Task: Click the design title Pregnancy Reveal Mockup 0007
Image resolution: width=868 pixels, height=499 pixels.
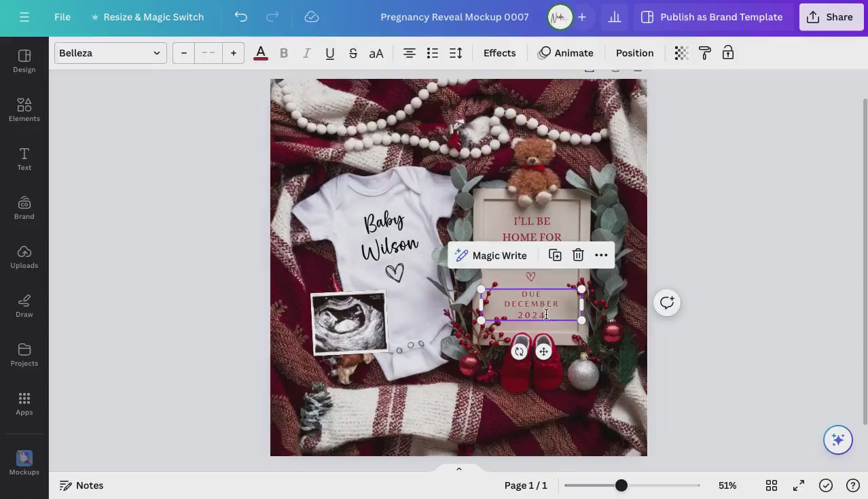Action: tap(454, 17)
